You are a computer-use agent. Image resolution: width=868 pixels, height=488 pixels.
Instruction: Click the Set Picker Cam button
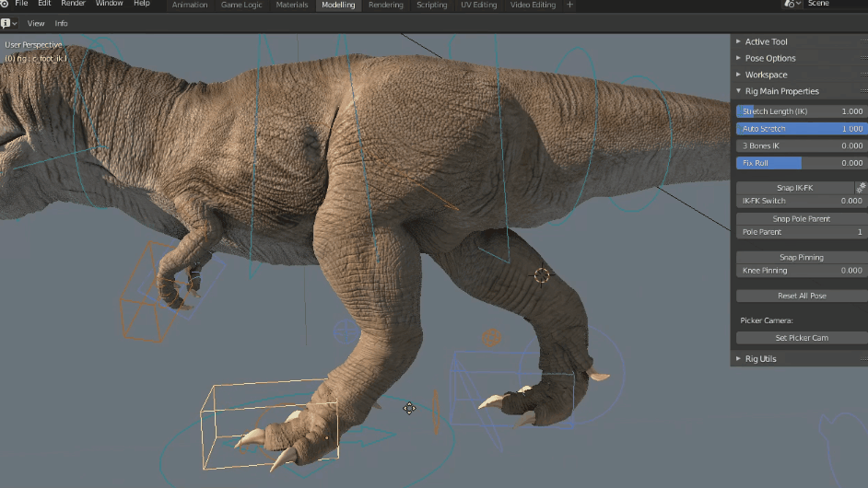click(x=801, y=338)
